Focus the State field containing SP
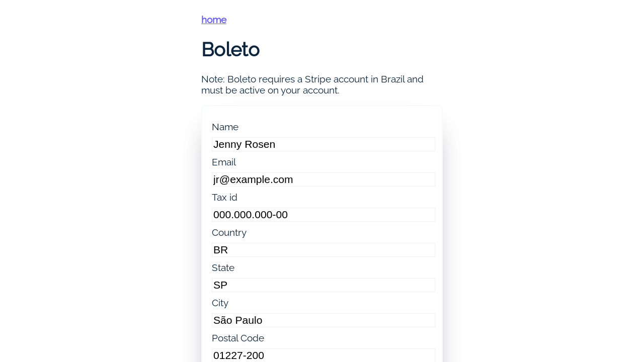This screenshot has height=362, width=644. (x=323, y=285)
